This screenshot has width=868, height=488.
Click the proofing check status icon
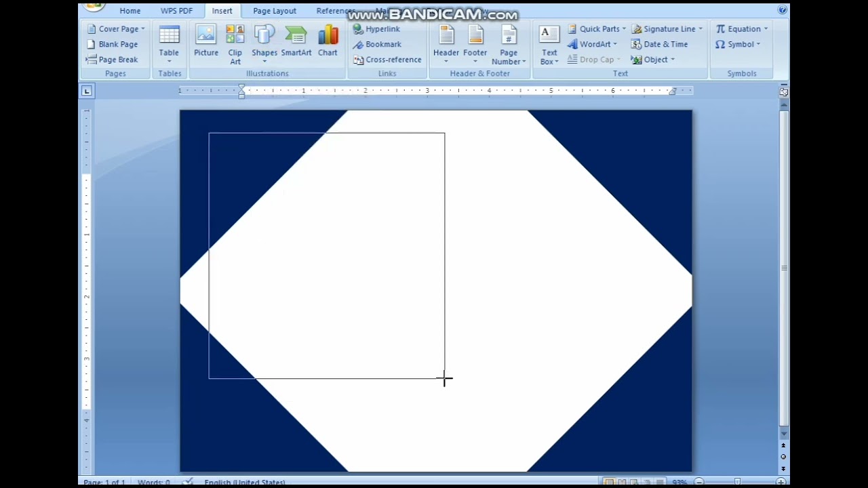(x=188, y=483)
